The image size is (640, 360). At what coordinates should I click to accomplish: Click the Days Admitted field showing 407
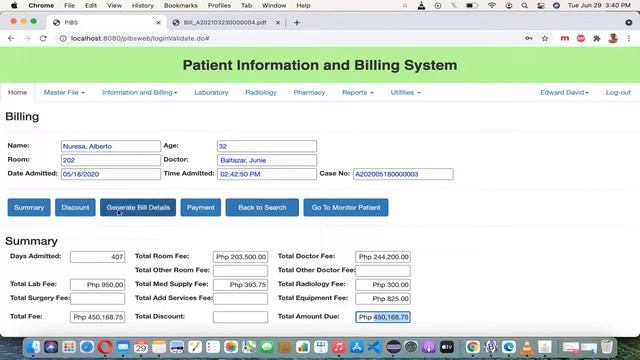tap(98, 257)
